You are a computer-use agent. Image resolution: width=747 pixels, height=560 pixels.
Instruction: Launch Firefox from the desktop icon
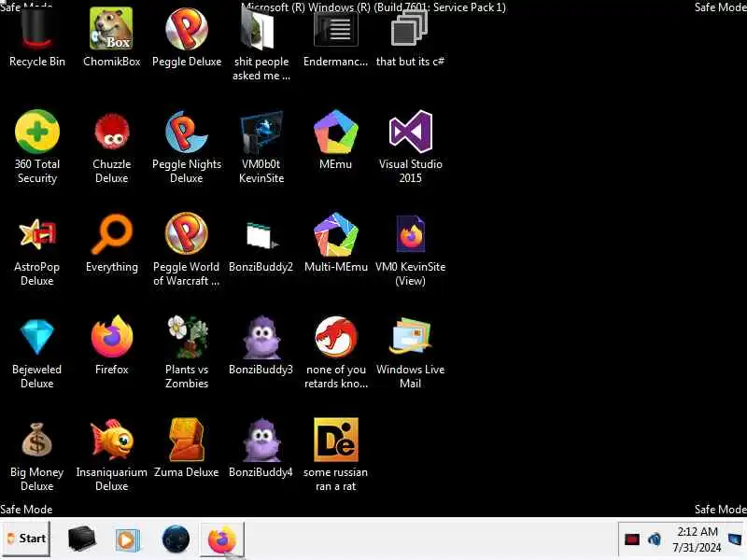click(x=111, y=336)
